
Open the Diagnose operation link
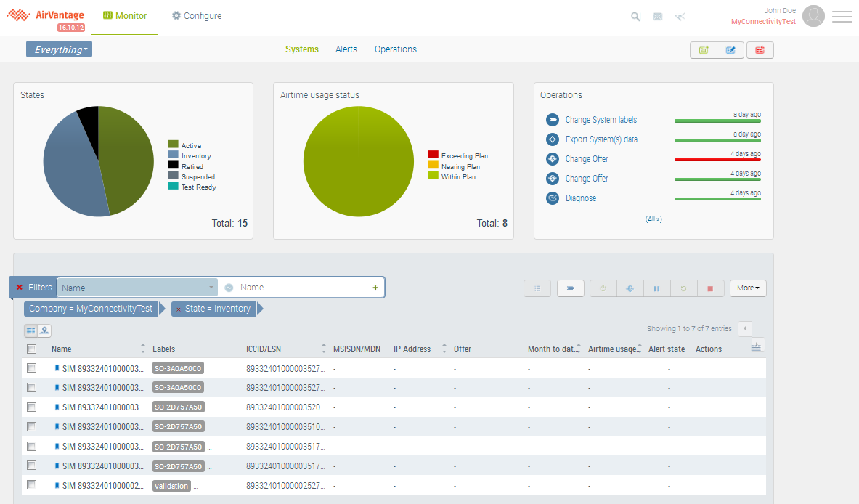click(581, 198)
